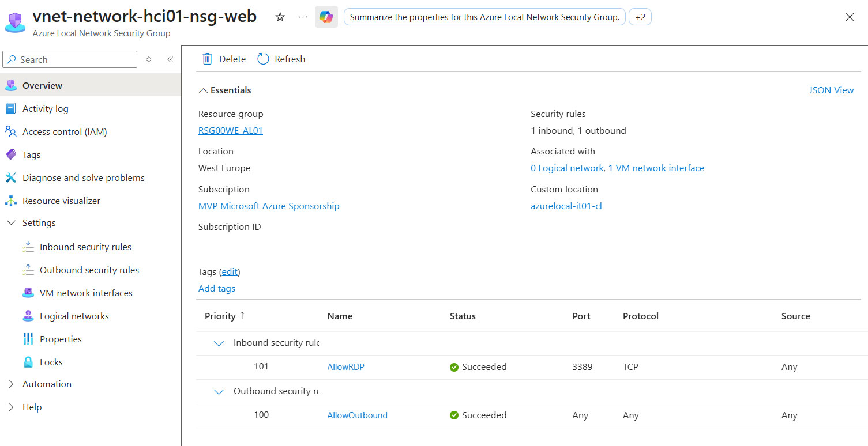
Task: Collapse the Inbound security rules group
Action: coord(219,343)
